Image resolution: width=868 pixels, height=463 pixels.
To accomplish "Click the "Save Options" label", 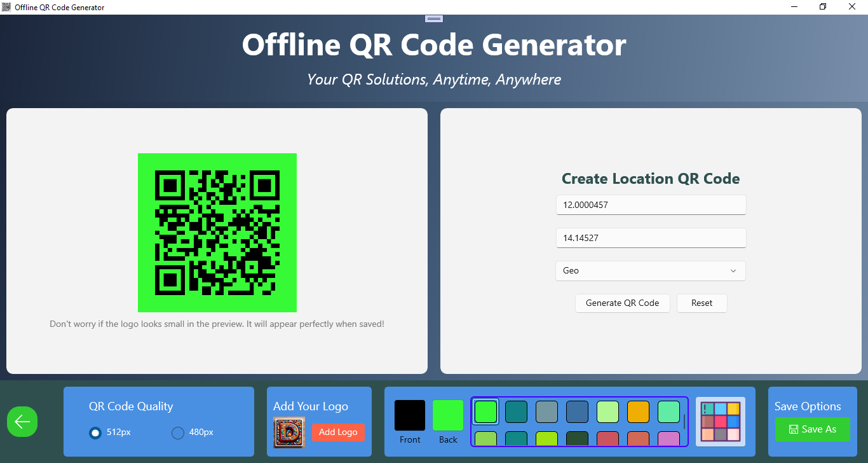I will pos(808,406).
